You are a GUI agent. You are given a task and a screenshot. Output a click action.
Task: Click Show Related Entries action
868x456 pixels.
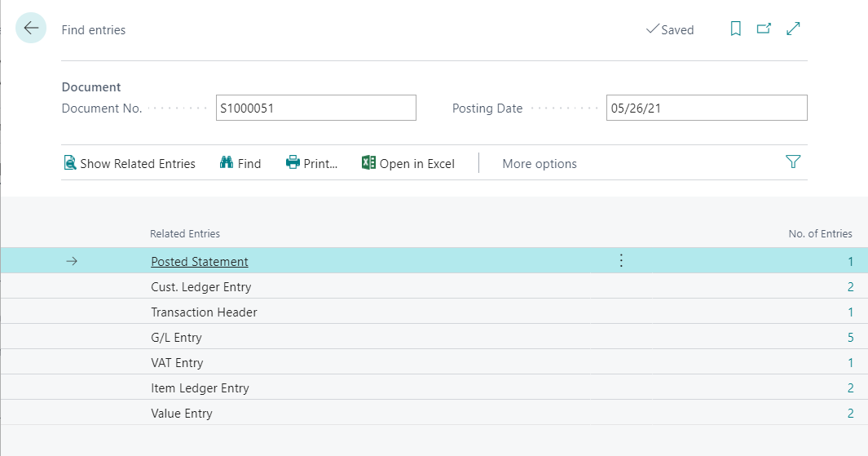[130, 163]
